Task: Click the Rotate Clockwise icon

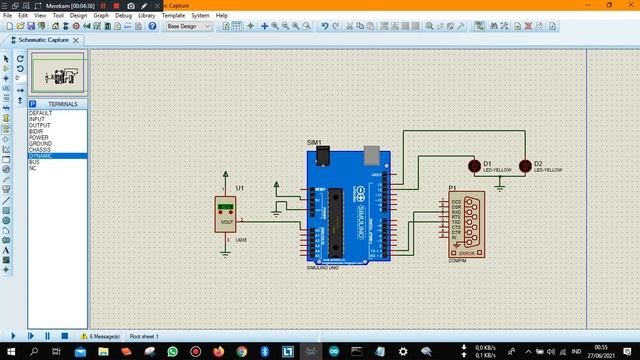Action: pos(20,59)
